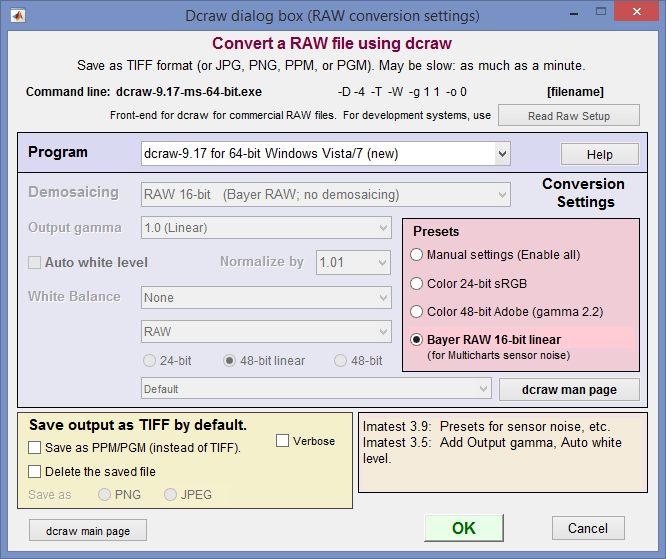Click the 'Convert a RAW file using dcraw' heading

[x=332, y=43]
